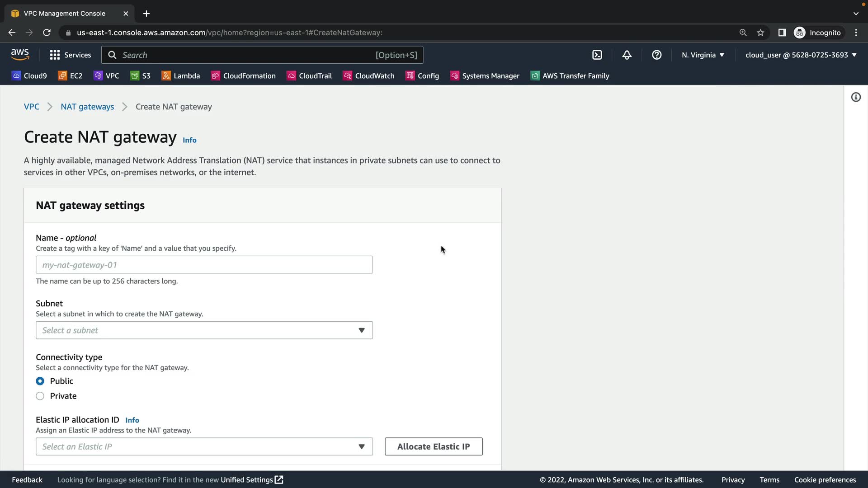Open the N. Virginia region selector

tap(703, 55)
